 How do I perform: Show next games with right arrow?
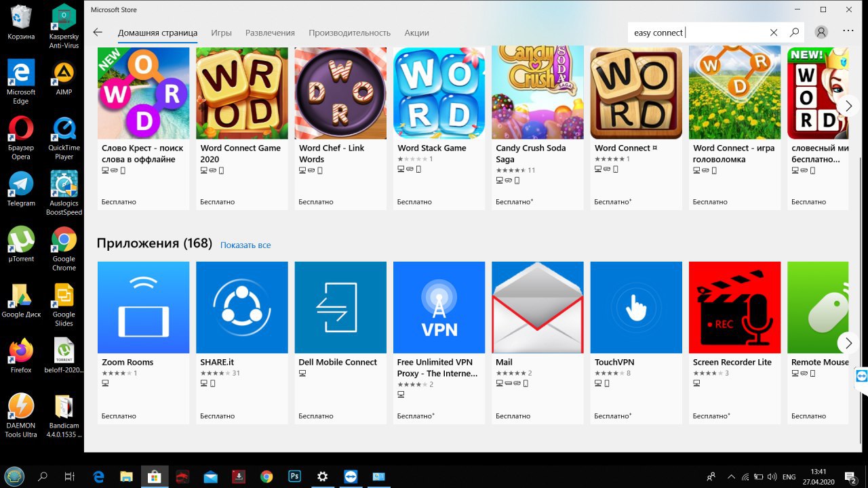(x=848, y=106)
